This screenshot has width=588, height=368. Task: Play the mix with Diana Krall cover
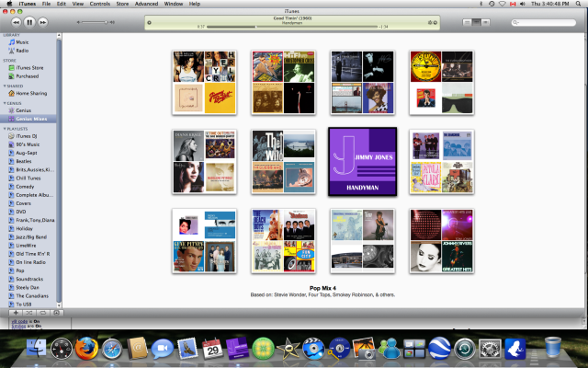pyautogui.click(x=204, y=162)
